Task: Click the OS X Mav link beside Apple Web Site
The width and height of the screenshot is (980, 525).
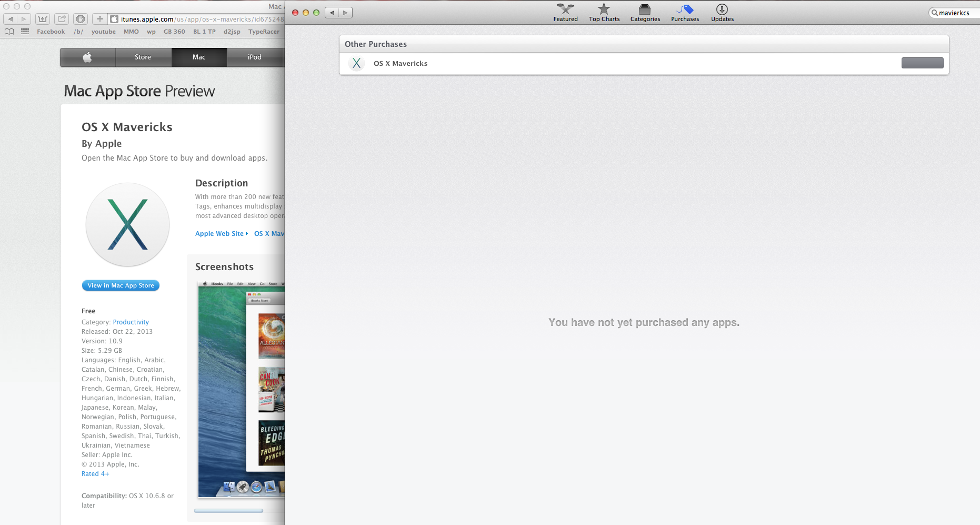Action: pyautogui.click(x=269, y=234)
